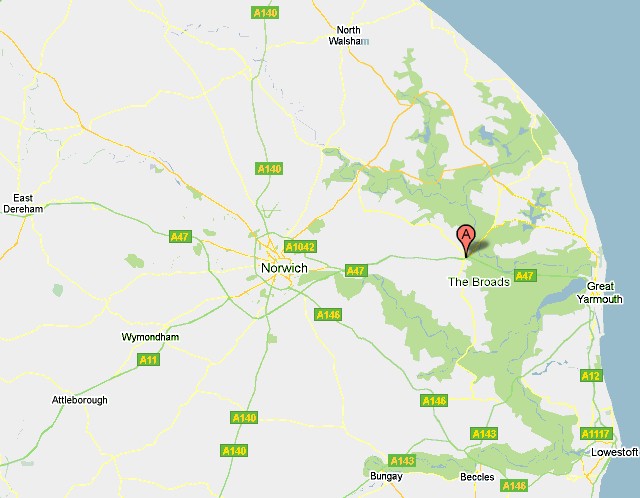Click the A143 shield beside Bungay

402,461
